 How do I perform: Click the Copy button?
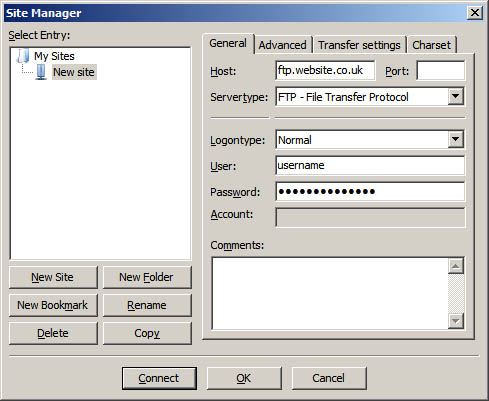[147, 333]
